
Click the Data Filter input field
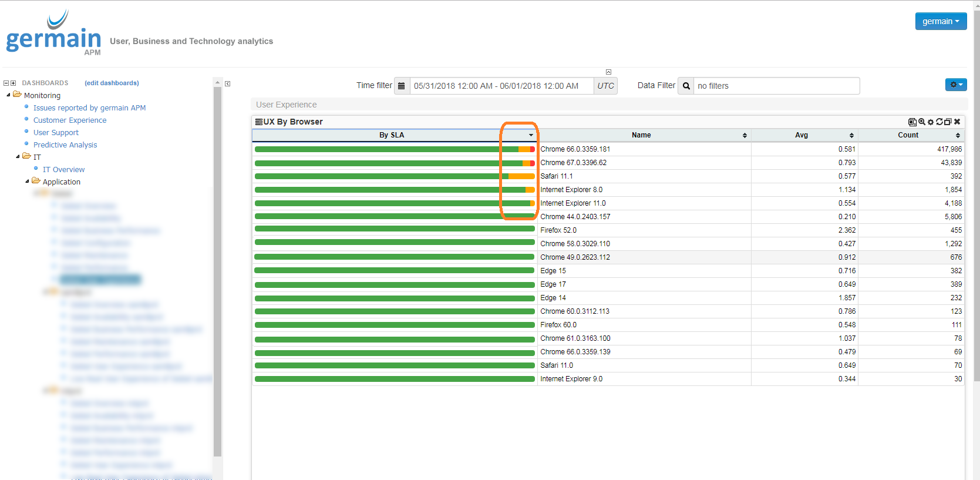point(776,86)
